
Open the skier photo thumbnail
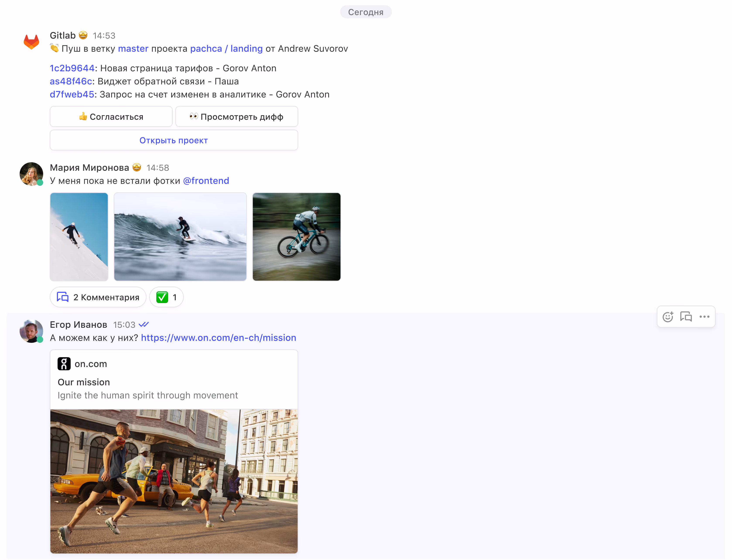(79, 237)
